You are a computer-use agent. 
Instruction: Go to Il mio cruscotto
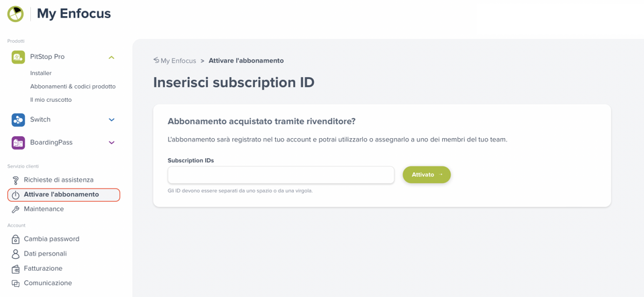(x=51, y=100)
